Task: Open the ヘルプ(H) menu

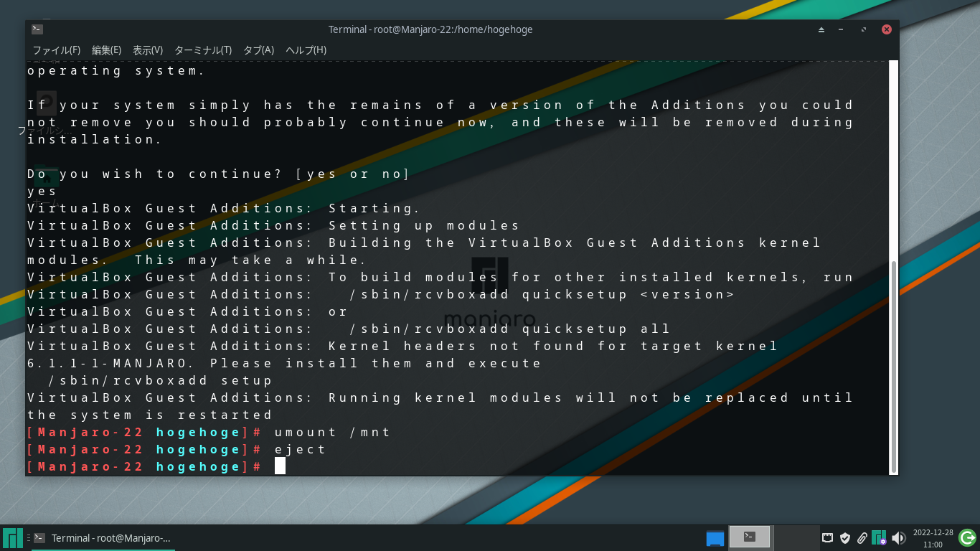Action: (306, 50)
